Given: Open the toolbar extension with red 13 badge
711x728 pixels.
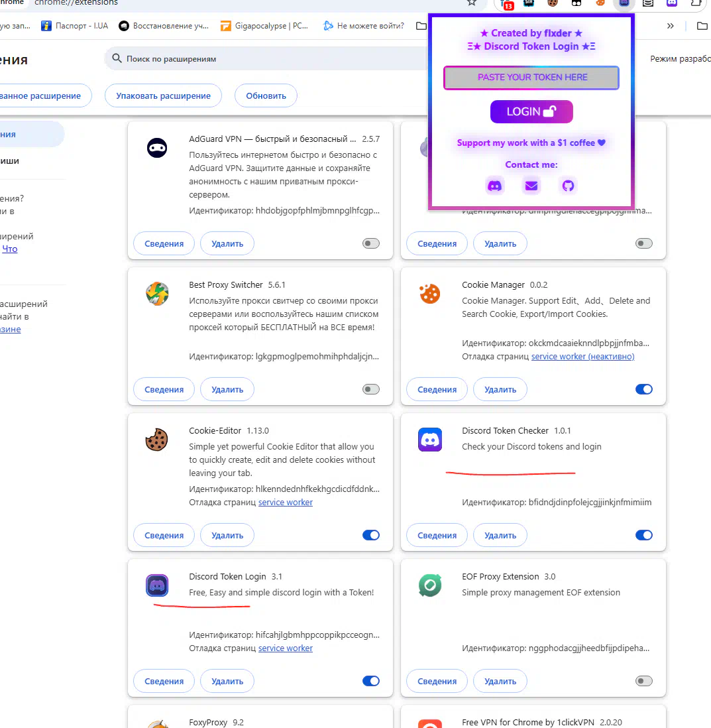Looking at the screenshot, I should pos(507,4).
